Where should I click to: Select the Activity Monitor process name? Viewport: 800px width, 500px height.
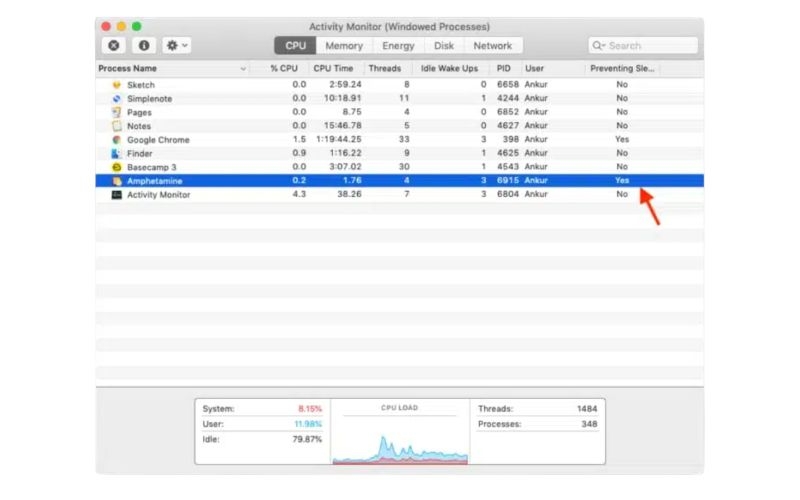[x=159, y=194]
